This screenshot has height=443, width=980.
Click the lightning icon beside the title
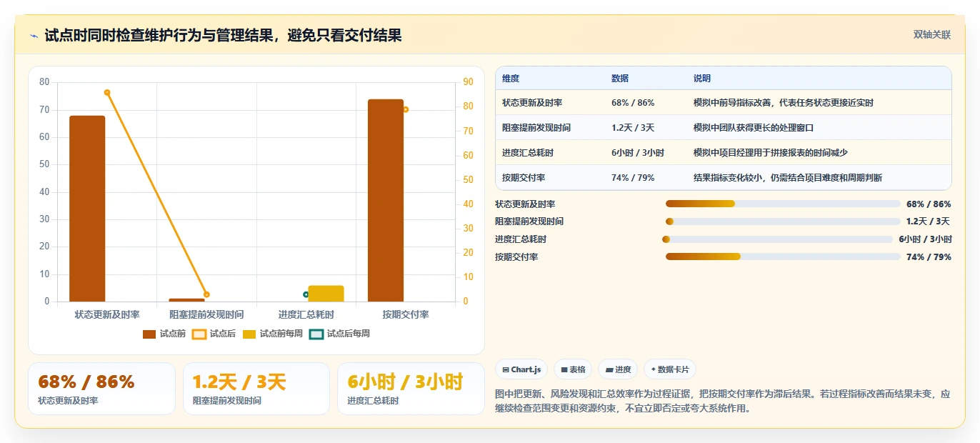click(x=34, y=36)
